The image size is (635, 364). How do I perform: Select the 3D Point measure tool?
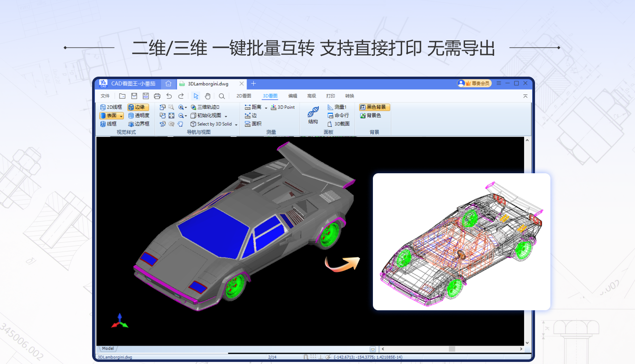(282, 107)
